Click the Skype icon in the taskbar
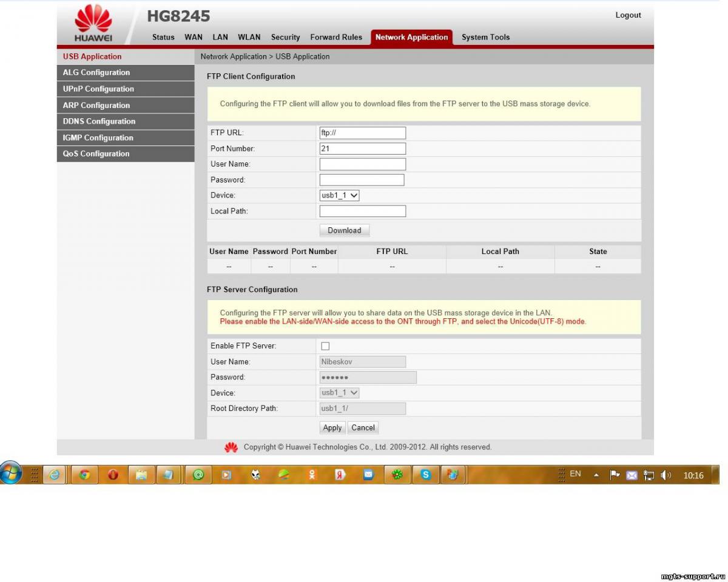This screenshot has height=582, width=728. 425,475
